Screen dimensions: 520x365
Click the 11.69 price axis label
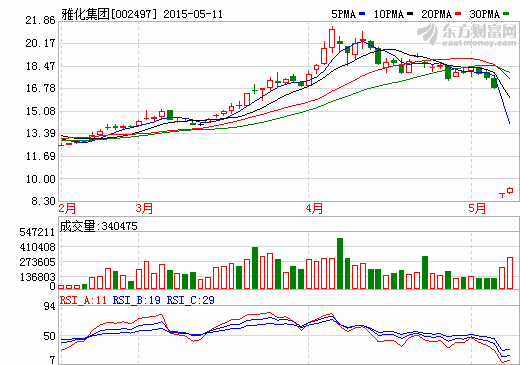[x=40, y=156]
